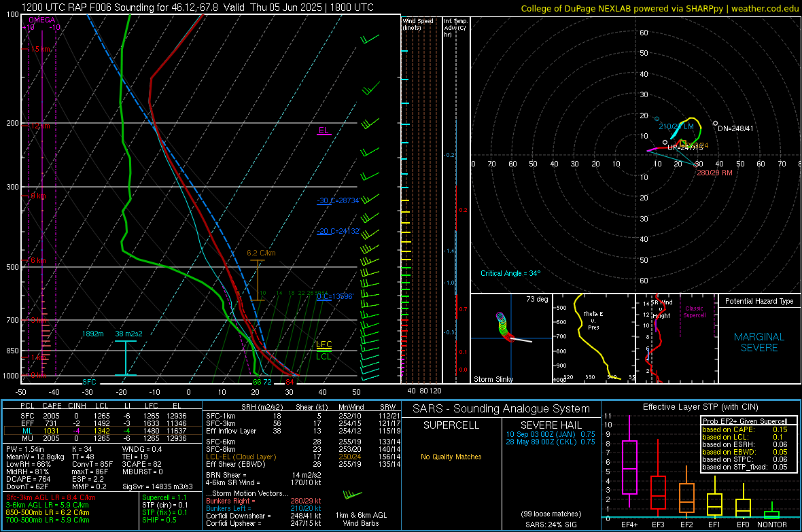Click the 'Inf. Temp. Adv.' panel header

[455, 28]
